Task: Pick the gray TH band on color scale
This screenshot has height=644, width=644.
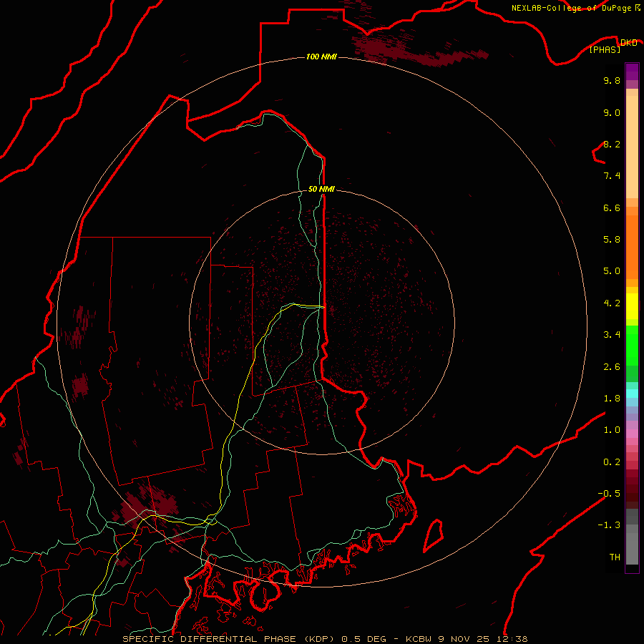Action: pos(632,548)
